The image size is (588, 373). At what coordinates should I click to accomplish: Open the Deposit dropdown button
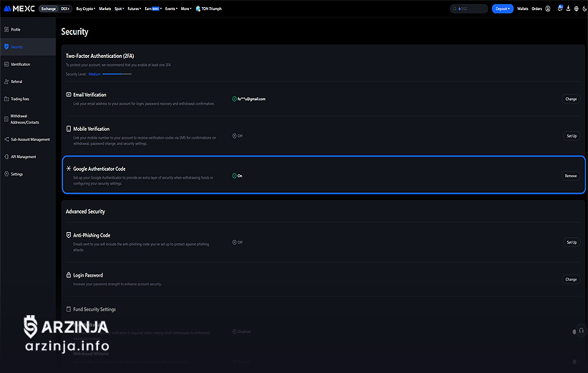pos(502,9)
